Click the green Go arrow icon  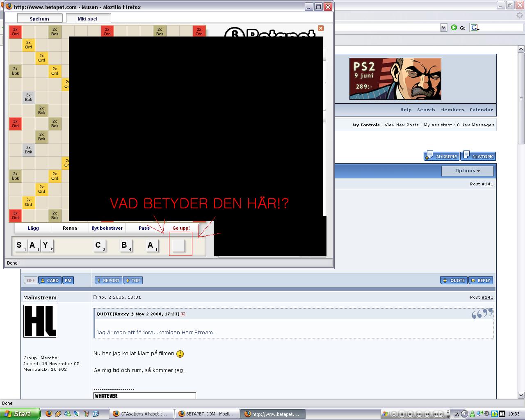454,27
